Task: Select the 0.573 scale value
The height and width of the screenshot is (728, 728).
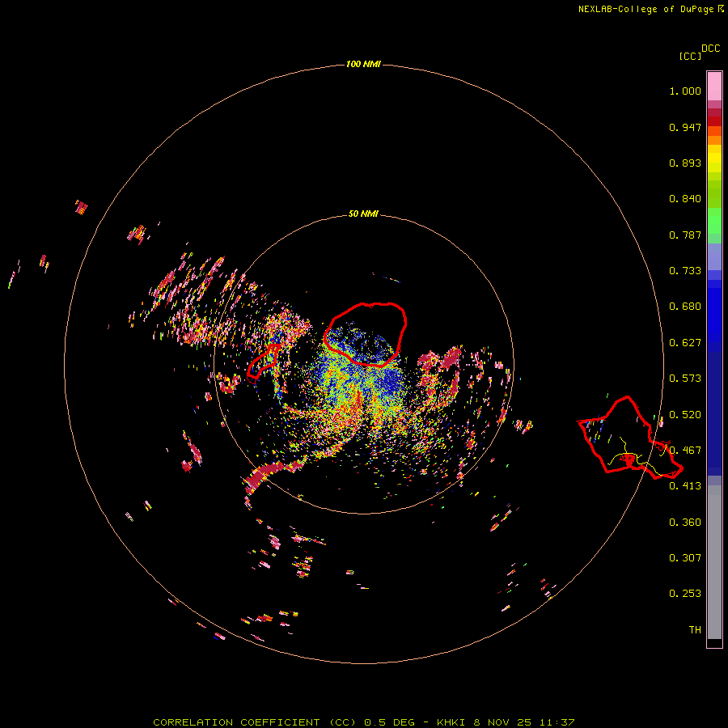Action: click(685, 379)
